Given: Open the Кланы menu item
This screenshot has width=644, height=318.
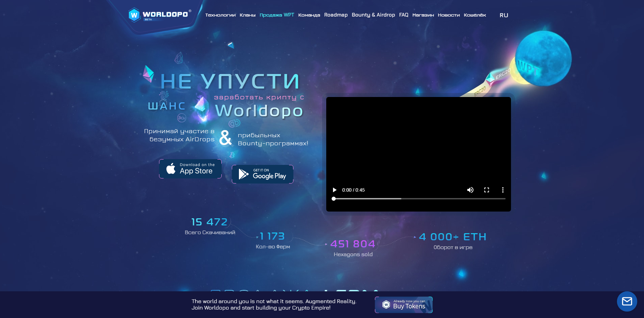Looking at the screenshot, I should click(x=247, y=15).
